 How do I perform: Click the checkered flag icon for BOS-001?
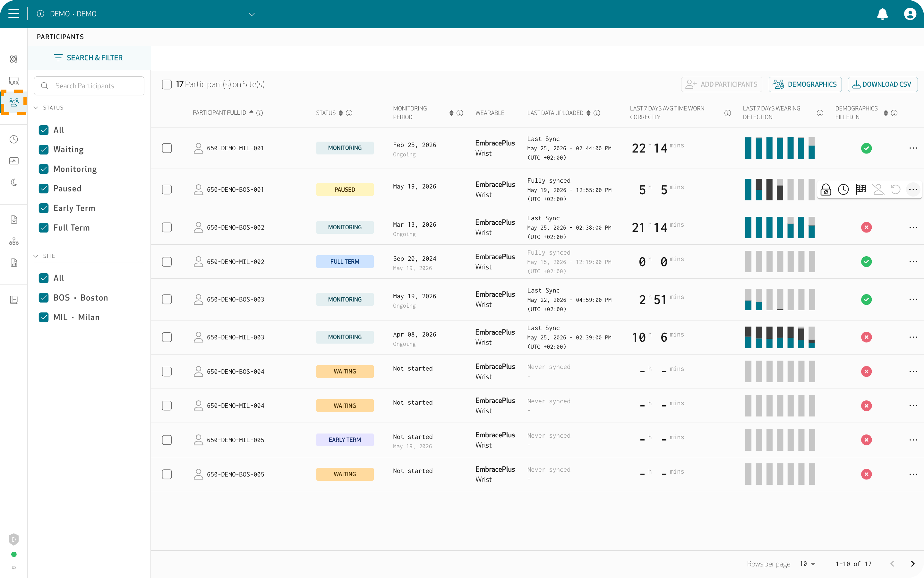861,189
